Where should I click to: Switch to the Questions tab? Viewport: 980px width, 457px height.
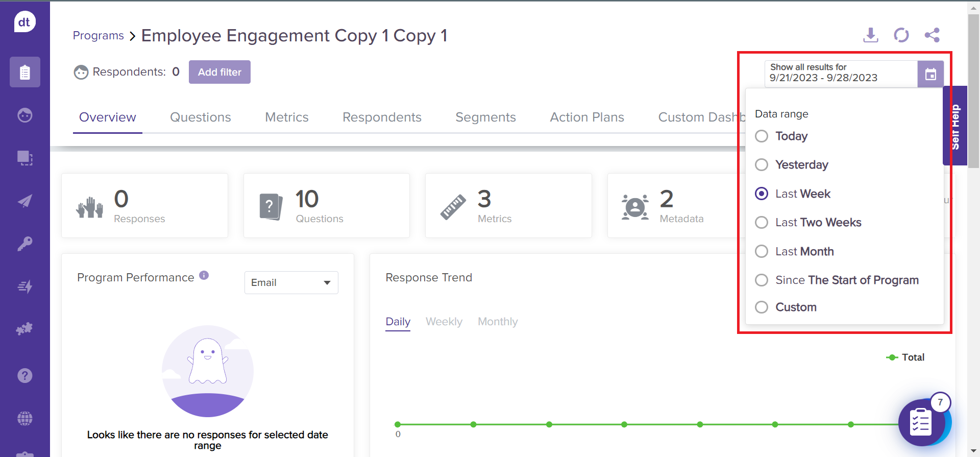coord(200,117)
